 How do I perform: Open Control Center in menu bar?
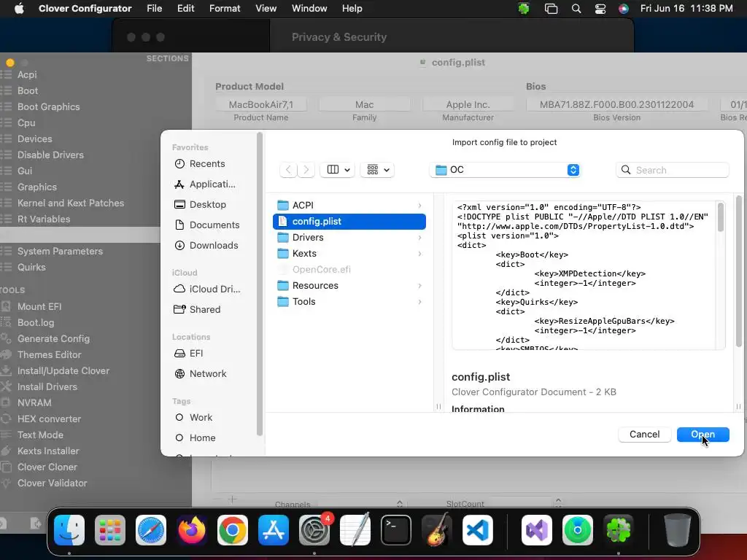pos(600,9)
